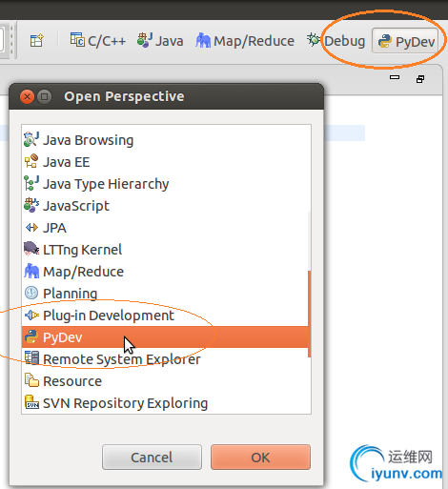Select Java Browsing in the list
448x489 pixels.
(165, 140)
